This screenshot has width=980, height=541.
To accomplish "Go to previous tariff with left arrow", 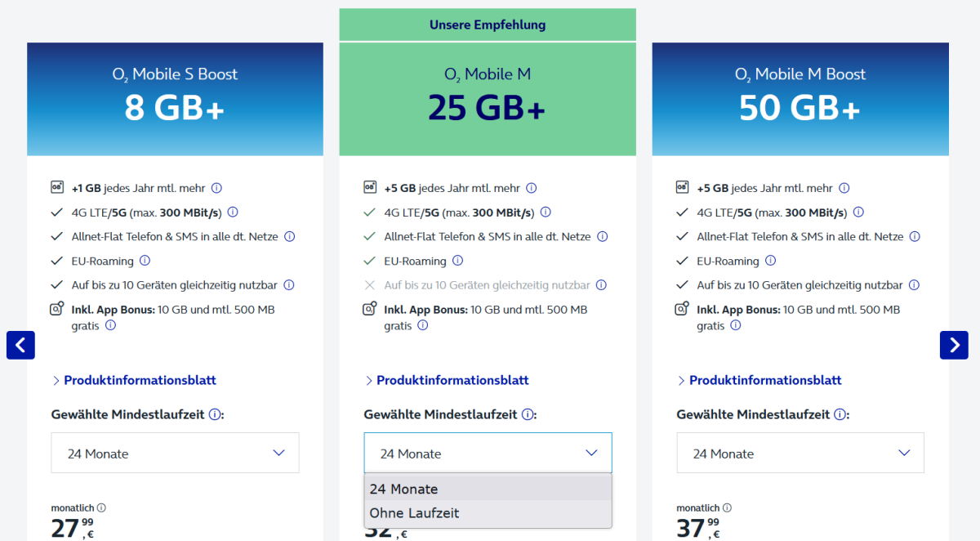I will point(20,345).
